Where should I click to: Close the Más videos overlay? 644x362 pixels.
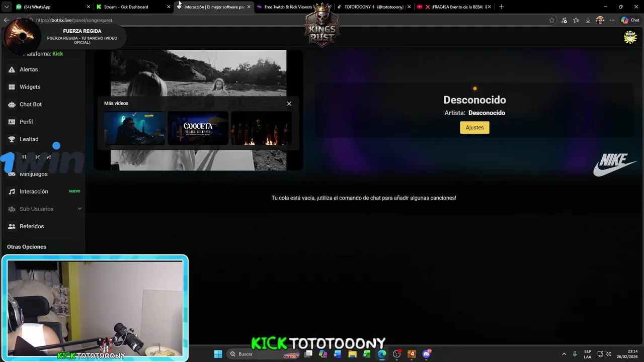coord(289,104)
